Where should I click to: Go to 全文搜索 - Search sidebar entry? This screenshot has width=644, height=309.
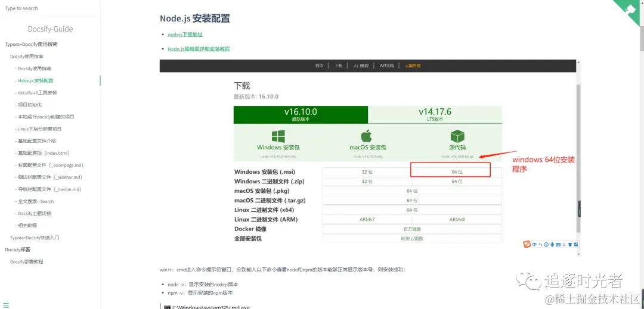pyautogui.click(x=36, y=201)
